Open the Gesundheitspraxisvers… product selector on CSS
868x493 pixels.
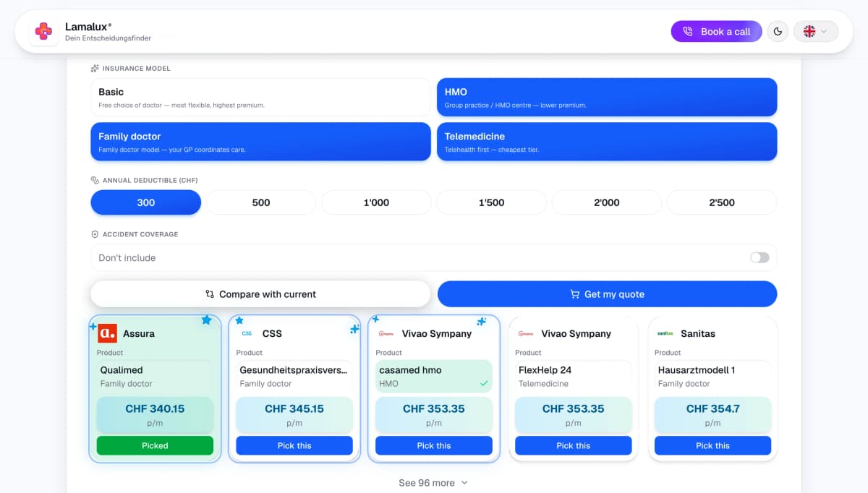click(294, 377)
